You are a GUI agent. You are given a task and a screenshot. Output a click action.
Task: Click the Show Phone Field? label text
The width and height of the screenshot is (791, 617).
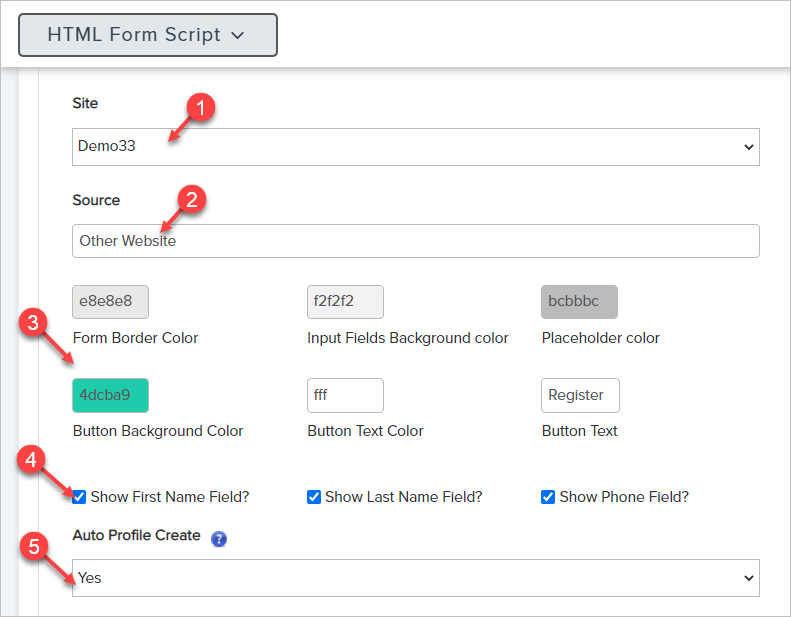click(624, 497)
